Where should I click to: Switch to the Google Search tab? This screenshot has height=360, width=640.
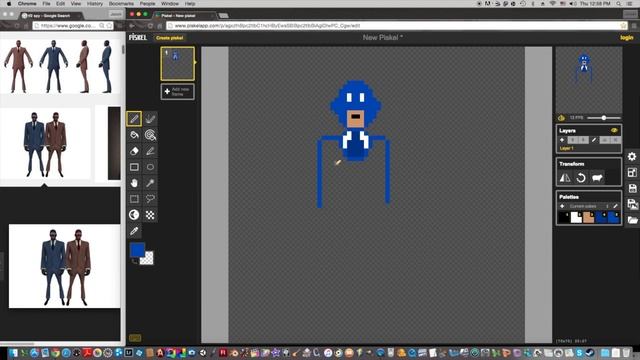(x=51, y=16)
